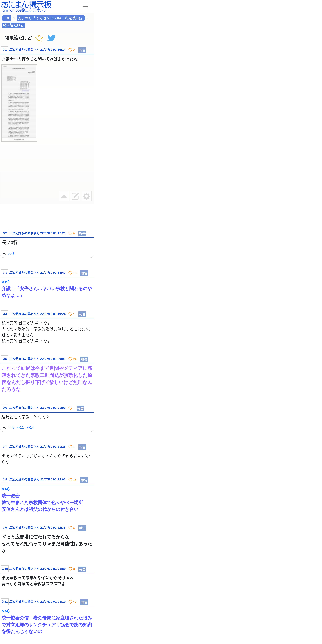This screenshot has width=322, height=644.
Task: Open the write-reply pencil icon
Action: click(75, 196)
